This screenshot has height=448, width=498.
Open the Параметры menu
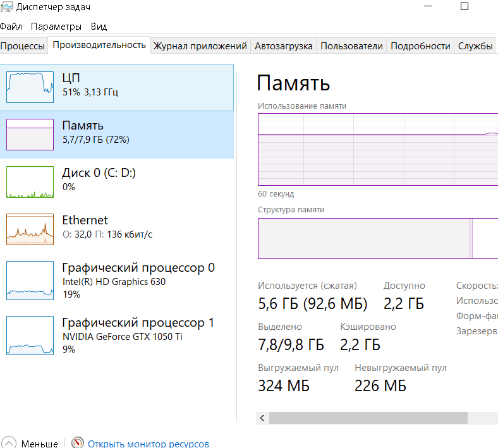(x=56, y=27)
